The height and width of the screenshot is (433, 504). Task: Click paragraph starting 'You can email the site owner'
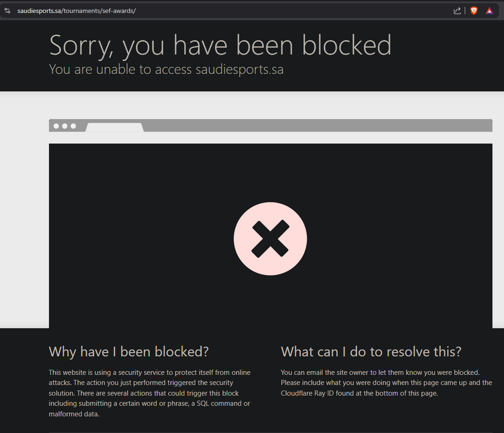pos(386,383)
